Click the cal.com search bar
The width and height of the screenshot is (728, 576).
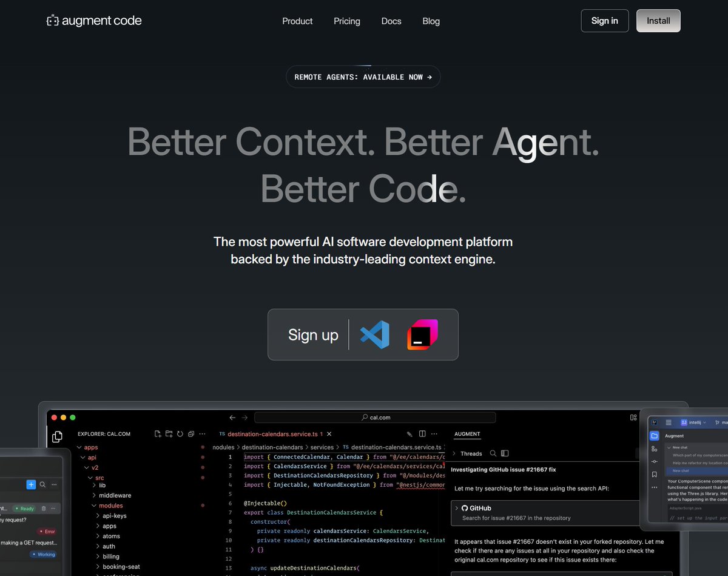pyautogui.click(x=375, y=418)
